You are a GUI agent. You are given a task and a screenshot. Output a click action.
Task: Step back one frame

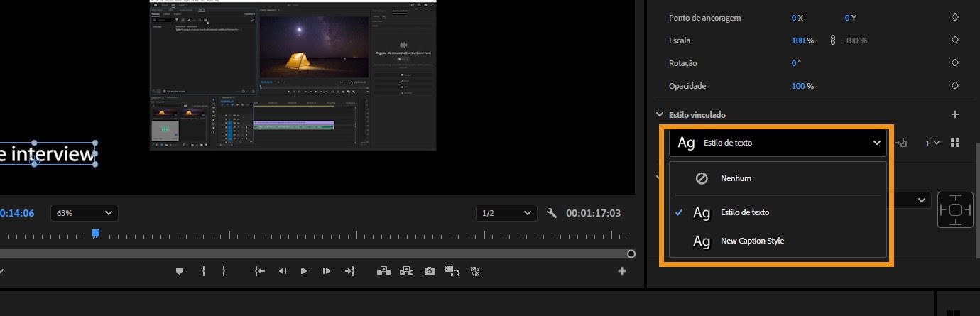point(282,271)
